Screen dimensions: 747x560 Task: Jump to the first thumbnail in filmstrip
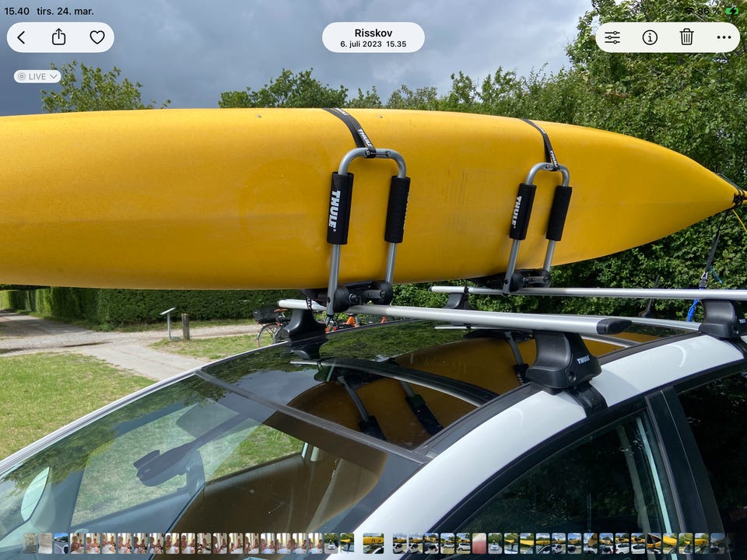pyautogui.click(x=30, y=543)
